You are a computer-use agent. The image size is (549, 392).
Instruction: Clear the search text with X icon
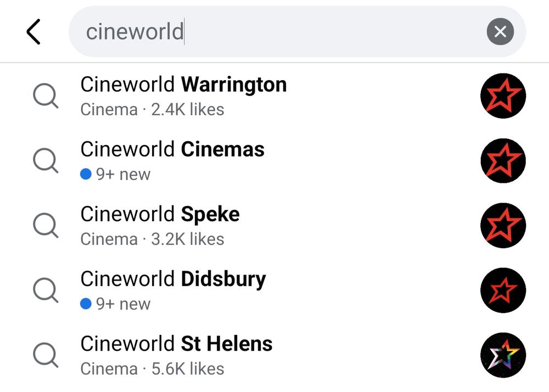(500, 32)
